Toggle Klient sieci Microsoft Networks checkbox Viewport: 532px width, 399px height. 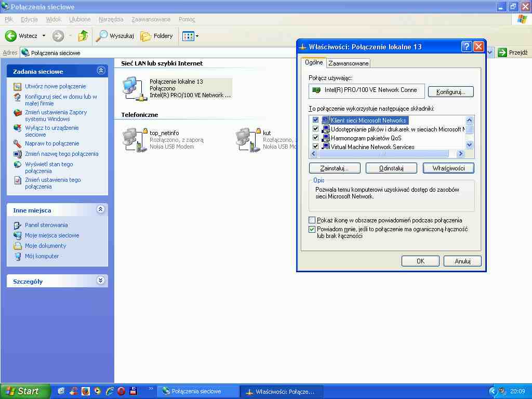pyautogui.click(x=315, y=120)
